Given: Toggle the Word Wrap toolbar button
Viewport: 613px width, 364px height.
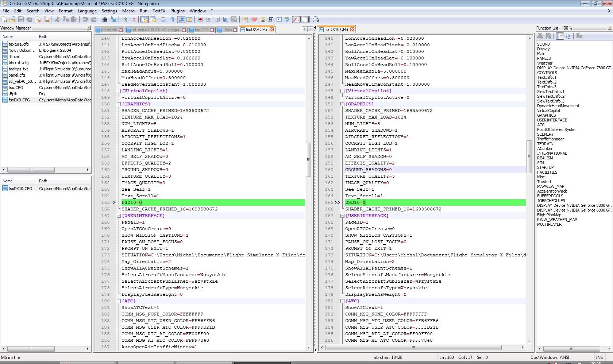Looking at the screenshot, I should [x=164, y=20].
